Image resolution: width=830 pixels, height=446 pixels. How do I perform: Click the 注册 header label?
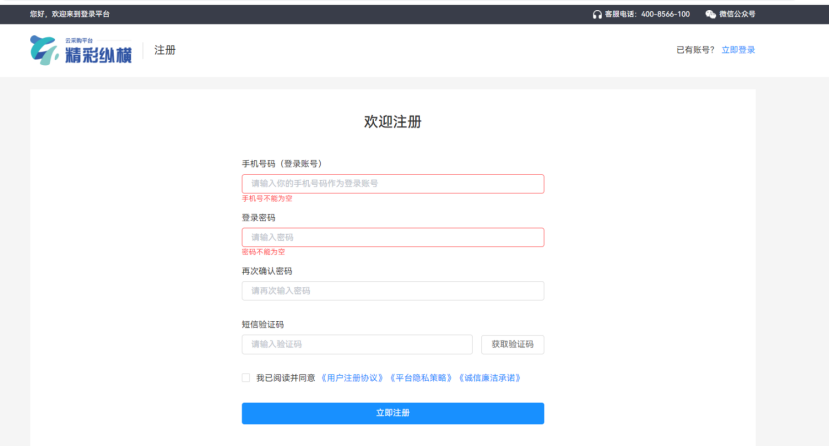pyautogui.click(x=165, y=50)
